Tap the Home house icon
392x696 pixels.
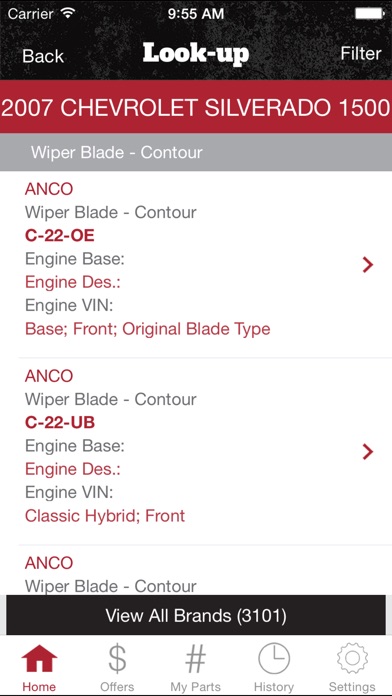click(x=39, y=658)
